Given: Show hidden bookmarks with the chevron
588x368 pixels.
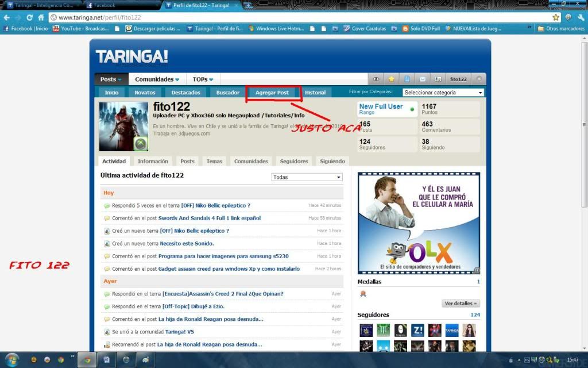Looking at the screenshot, I should 529,28.
